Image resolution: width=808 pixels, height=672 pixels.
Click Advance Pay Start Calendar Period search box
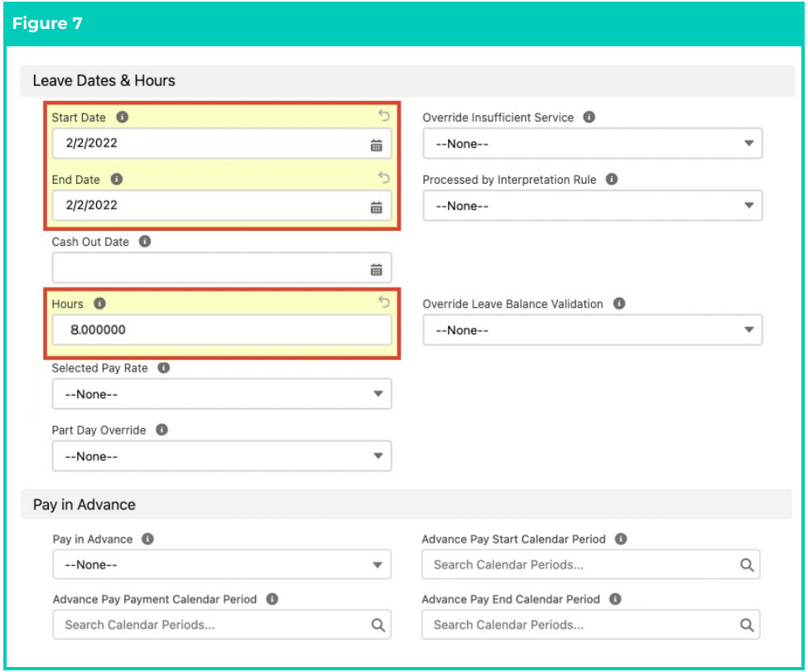(x=591, y=565)
